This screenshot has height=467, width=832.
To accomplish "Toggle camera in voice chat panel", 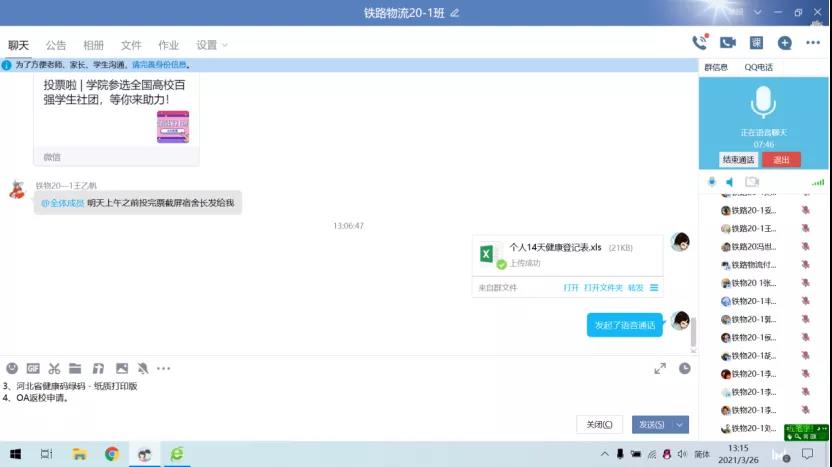I will (752, 182).
